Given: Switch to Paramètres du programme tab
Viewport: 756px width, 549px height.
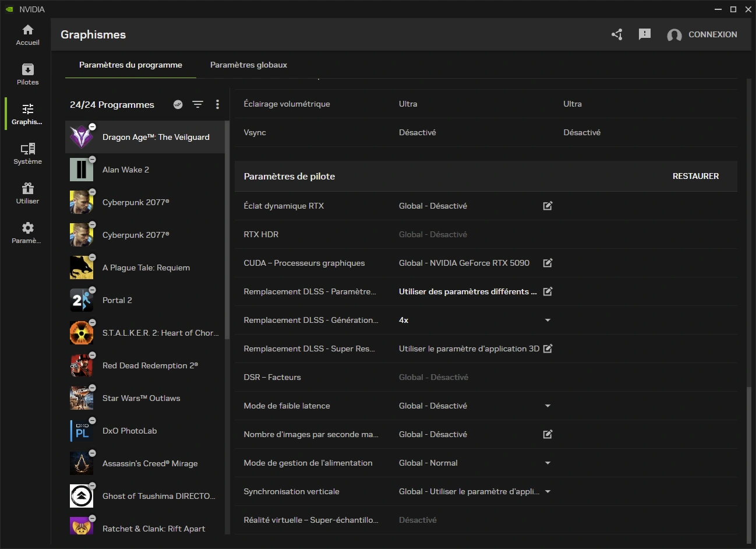Looking at the screenshot, I should pyautogui.click(x=130, y=65).
